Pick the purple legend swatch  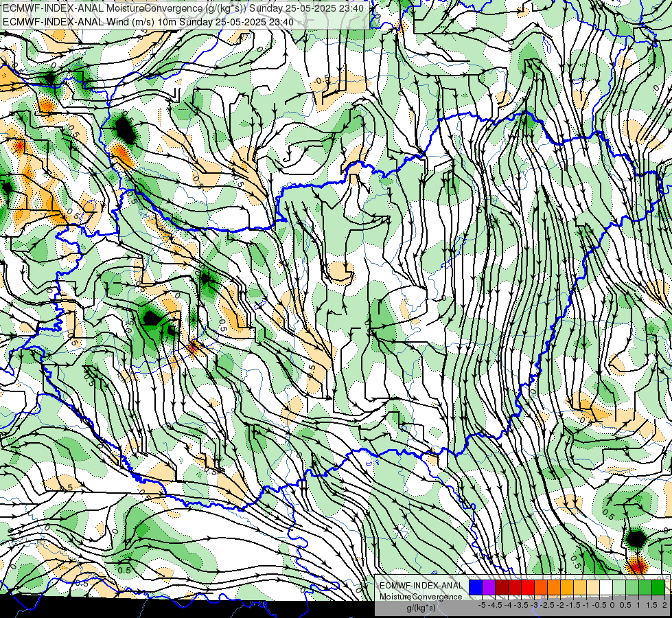click(x=489, y=588)
